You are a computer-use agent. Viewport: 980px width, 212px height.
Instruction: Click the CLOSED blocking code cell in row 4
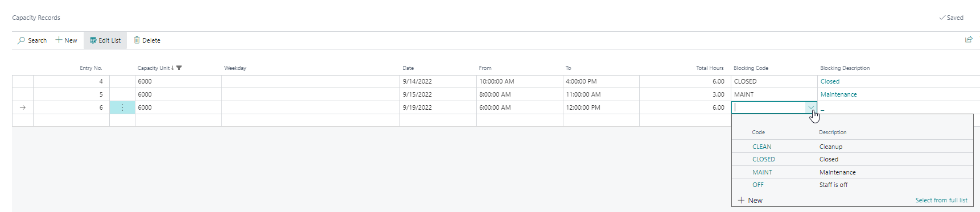click(x=775, y=81)
